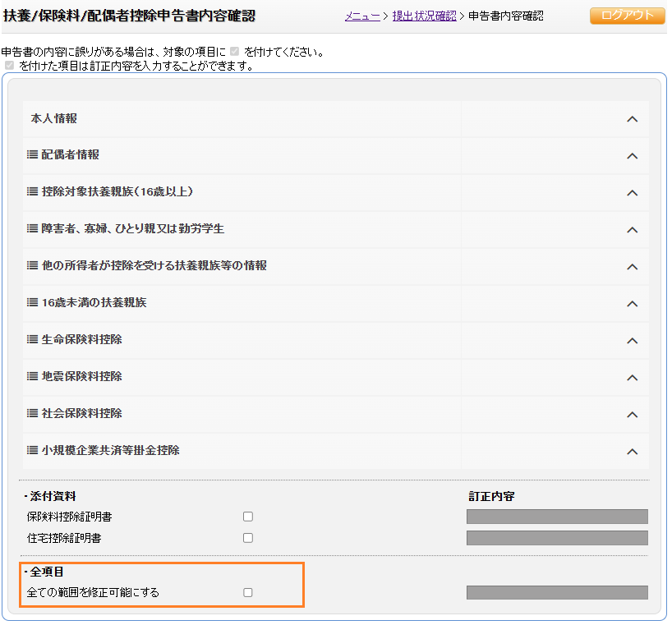Click list icon beside 生命保険料控除
Screen dimensions: 672x625
click(x=32, y=340)
